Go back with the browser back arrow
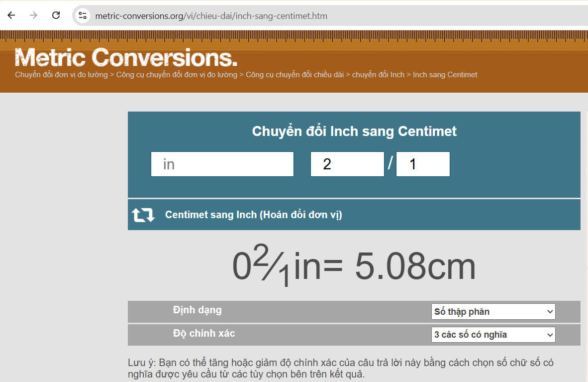 11,15
